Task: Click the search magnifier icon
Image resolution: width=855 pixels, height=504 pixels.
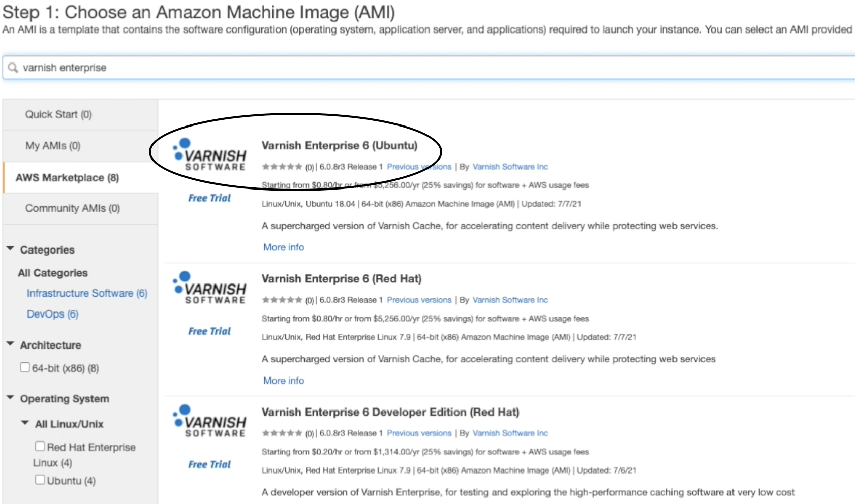Action: (x=13, y=68)
